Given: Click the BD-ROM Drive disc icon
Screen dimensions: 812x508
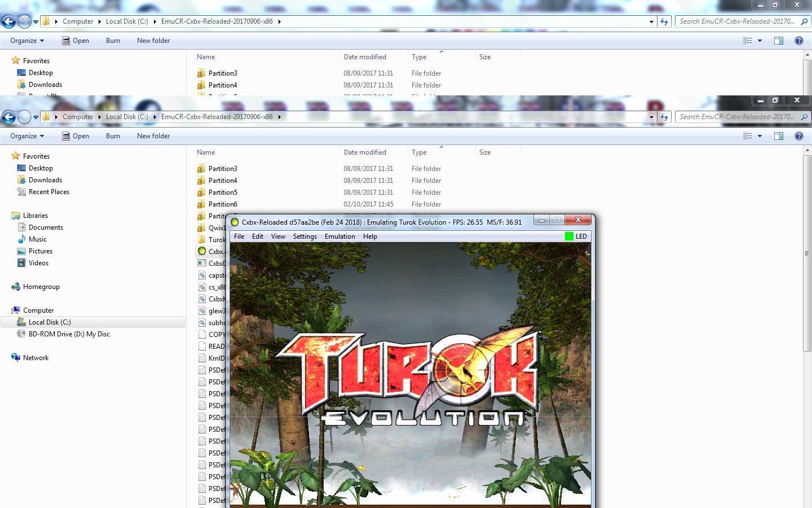Looking at the screenshot, I should (x=21, y=334).
